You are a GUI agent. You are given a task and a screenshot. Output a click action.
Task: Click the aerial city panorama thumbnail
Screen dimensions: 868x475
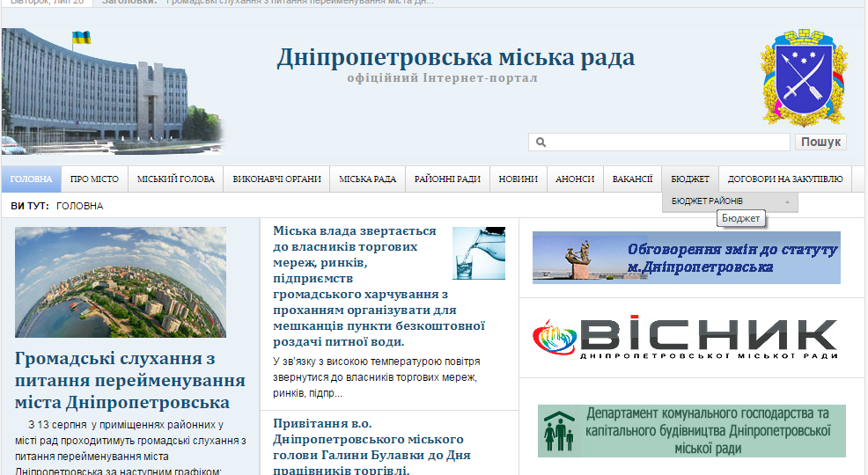point(121,282)
